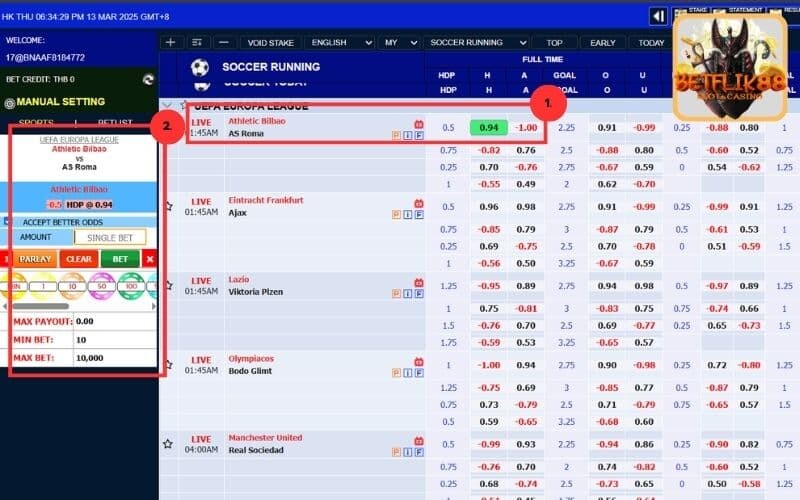Click the F icon for Manchester United match
Image resolution: width=800 pixels, height=500 pixels.
click(419, 452)
